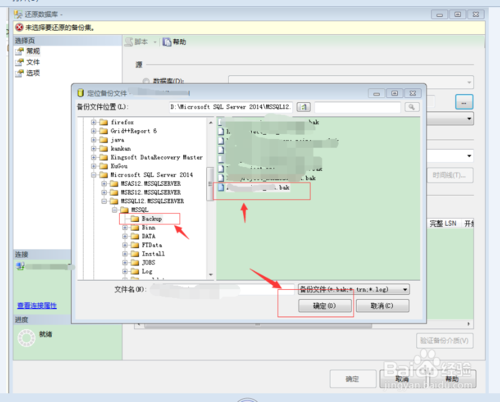Image resolution: width=500 pixels, height=402 pixels.
Task: Select the last .bak file in list
Action: click(x=254, y=188)
